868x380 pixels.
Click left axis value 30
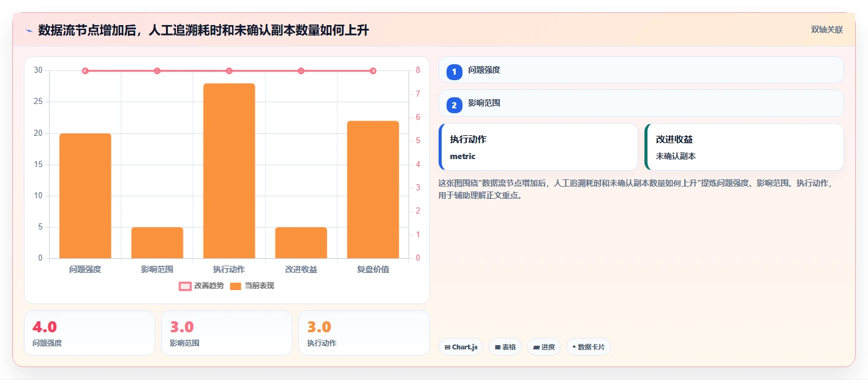(38, 70)
